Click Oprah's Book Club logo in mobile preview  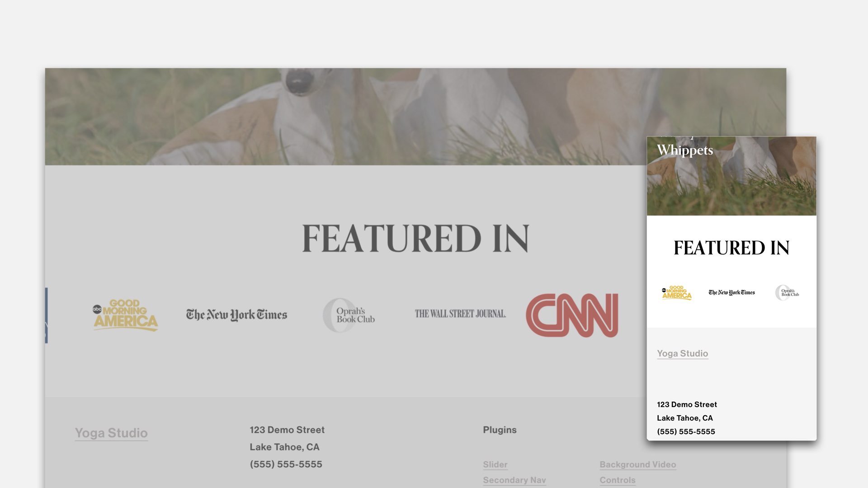tap(787, 293)
